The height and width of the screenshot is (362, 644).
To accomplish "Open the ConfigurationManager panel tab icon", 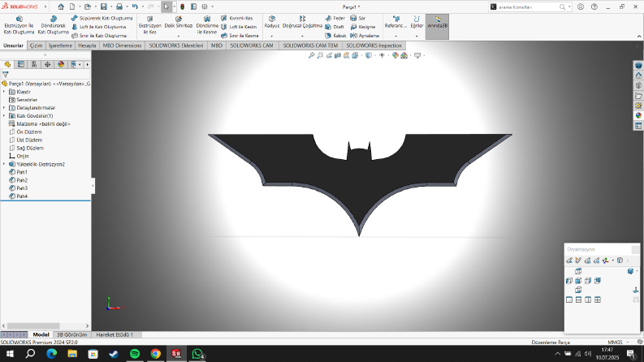I will 34,64.
